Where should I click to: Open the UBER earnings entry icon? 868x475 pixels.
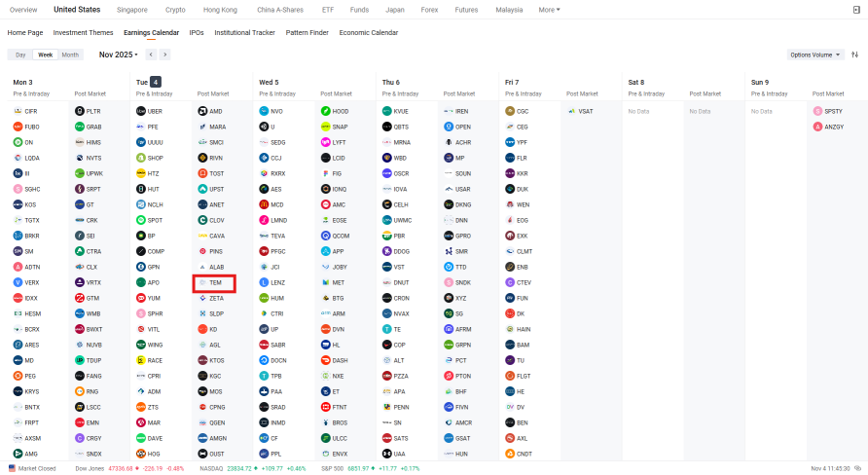[x=141, y=112]
